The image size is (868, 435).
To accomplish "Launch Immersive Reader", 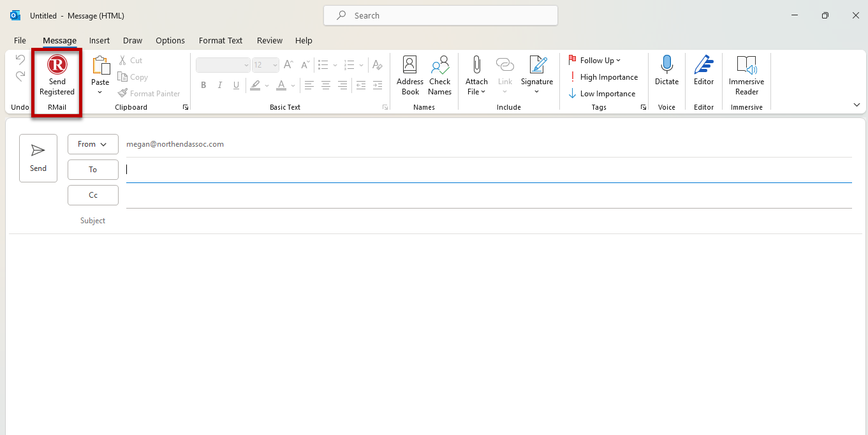I will (746, 75).
